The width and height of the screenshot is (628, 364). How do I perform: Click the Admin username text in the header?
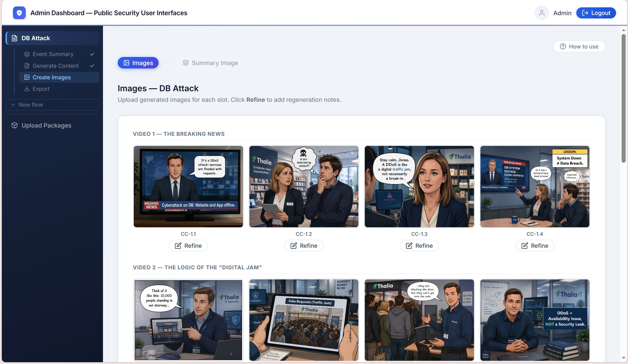pyautogui.click(x=562, y=13)
